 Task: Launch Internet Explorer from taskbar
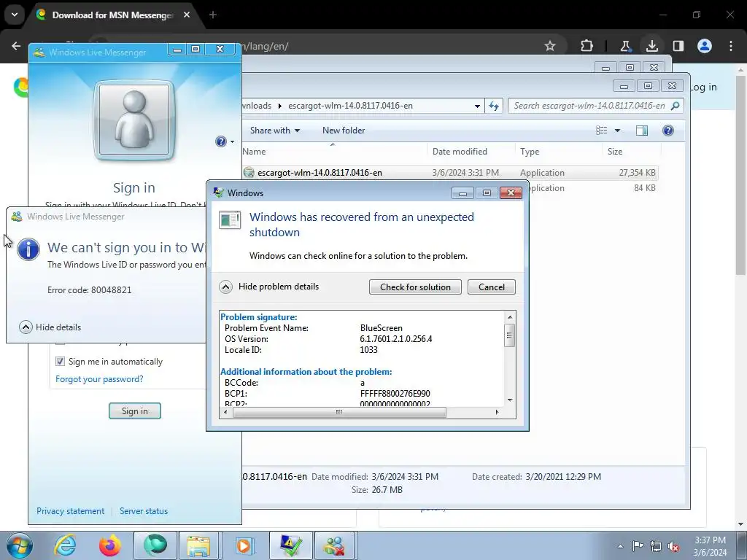pos(65,545)
